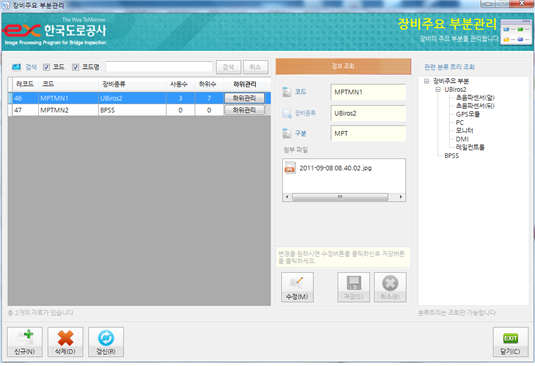Click the 사용수 value 3 cell

coord(180,98)
